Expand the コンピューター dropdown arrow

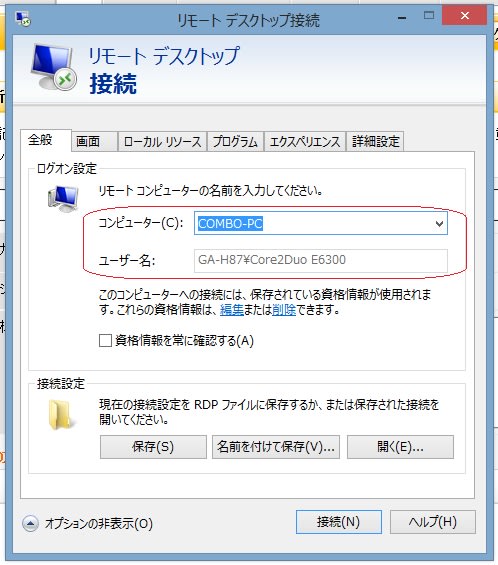coord(439,223)
